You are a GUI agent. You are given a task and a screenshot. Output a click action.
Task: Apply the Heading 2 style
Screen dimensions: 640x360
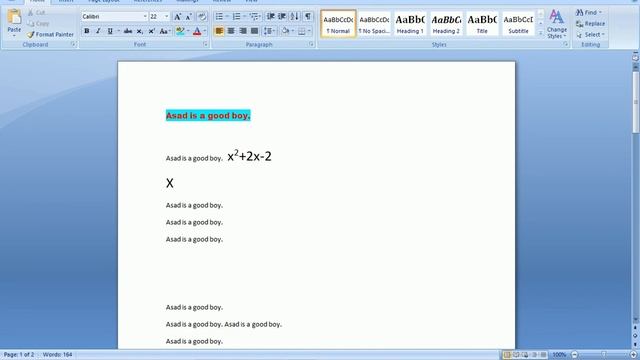(446, 24)
